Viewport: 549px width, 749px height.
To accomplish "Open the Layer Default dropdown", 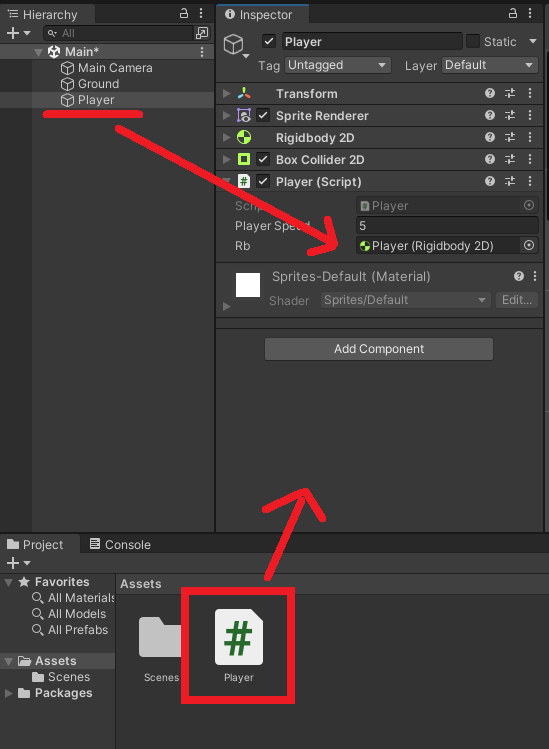I will (x=490, y=65).
